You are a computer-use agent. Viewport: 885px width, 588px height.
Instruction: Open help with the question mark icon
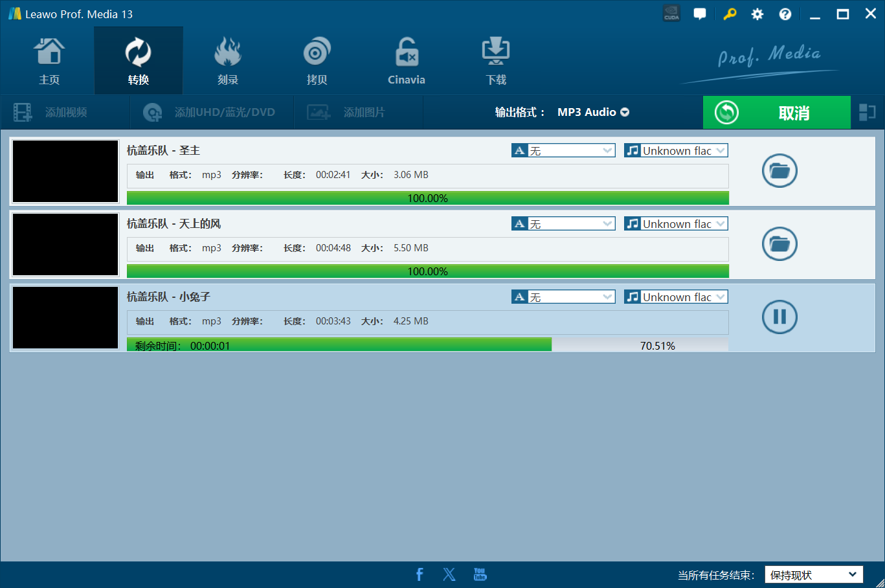point(785,14)
